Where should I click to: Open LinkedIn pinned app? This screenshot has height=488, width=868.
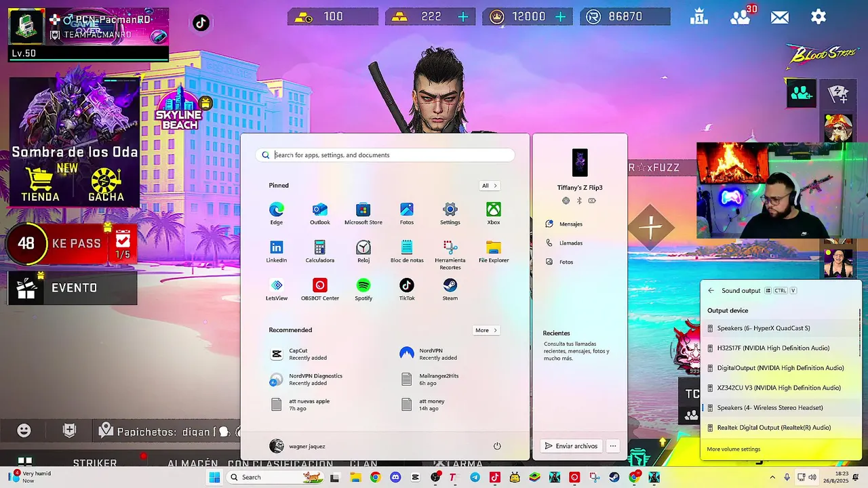(x=276, y=251)
